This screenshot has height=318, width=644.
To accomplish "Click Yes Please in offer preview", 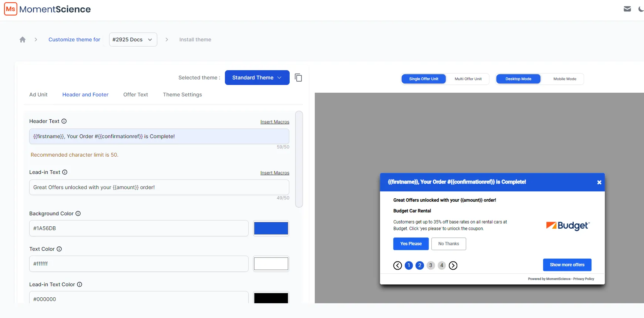I will (x=411, y=244).
